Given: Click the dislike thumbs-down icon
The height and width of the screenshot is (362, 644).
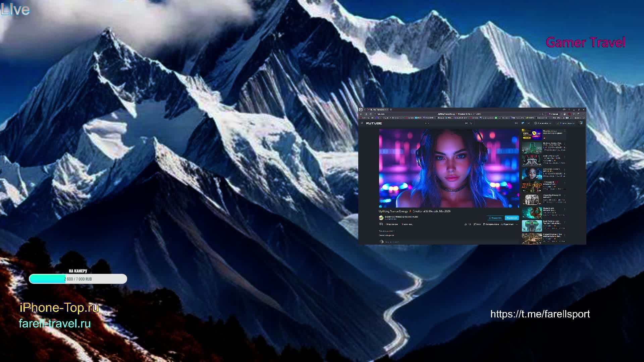Looking at the screenshot, I should 470,224.
